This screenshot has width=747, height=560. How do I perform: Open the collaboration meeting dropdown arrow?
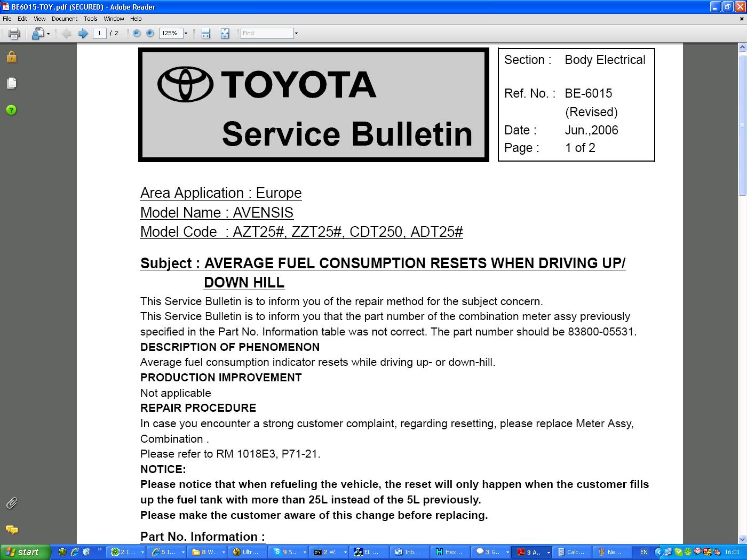pos(48,34)
